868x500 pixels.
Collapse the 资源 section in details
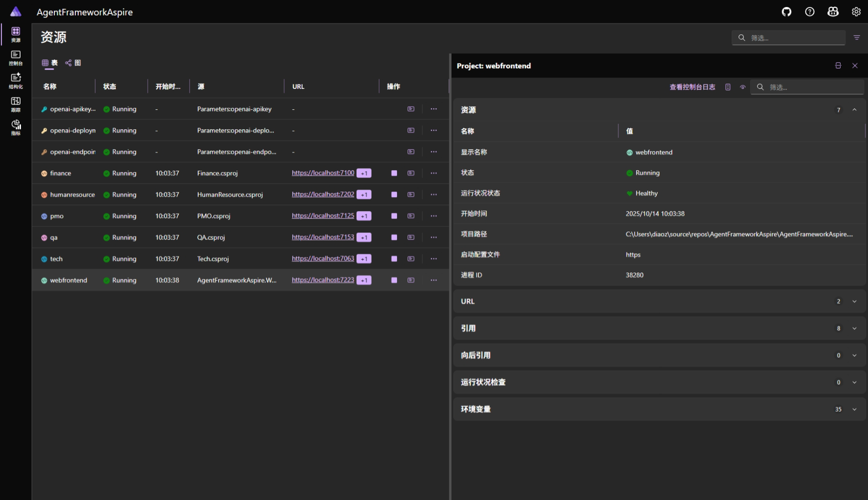(855, 110)
